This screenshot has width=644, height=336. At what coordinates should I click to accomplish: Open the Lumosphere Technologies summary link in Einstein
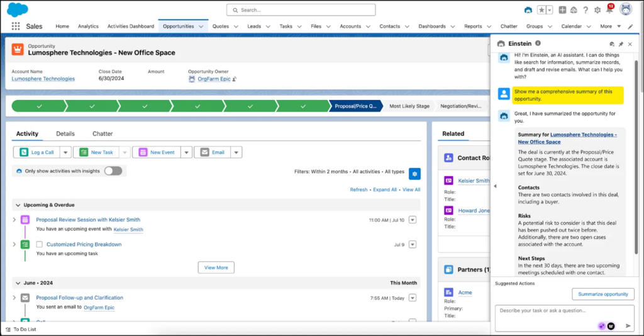(567, 138)
